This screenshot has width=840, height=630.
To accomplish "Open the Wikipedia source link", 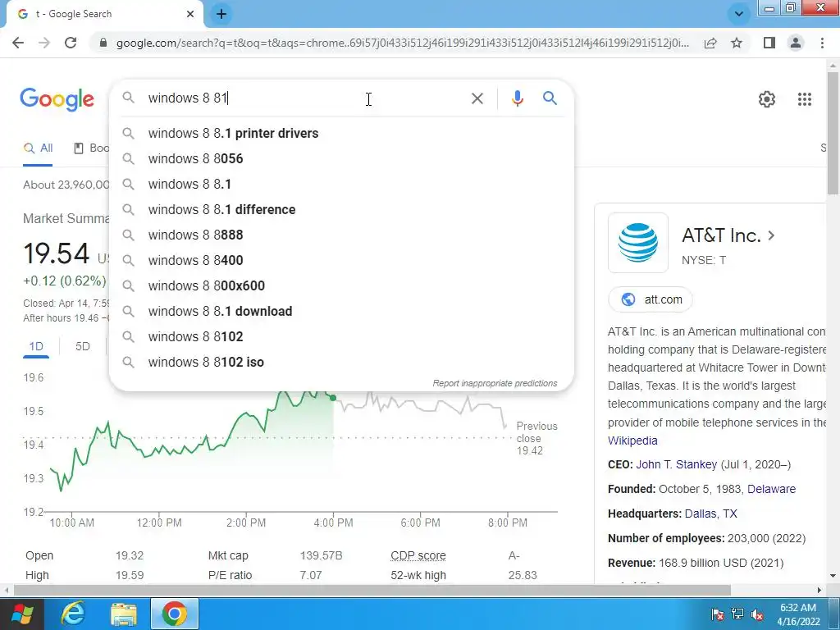I will 632,441.
